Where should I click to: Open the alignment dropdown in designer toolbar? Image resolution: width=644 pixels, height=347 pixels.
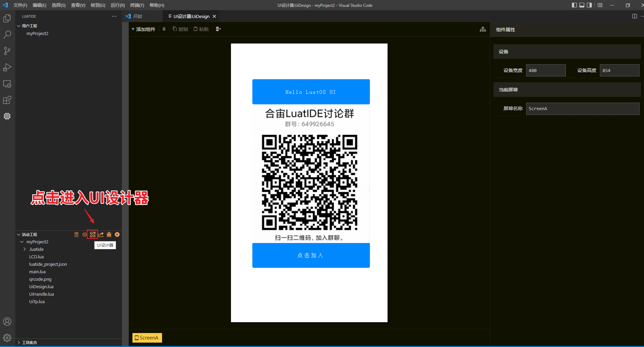click(218, 29)
